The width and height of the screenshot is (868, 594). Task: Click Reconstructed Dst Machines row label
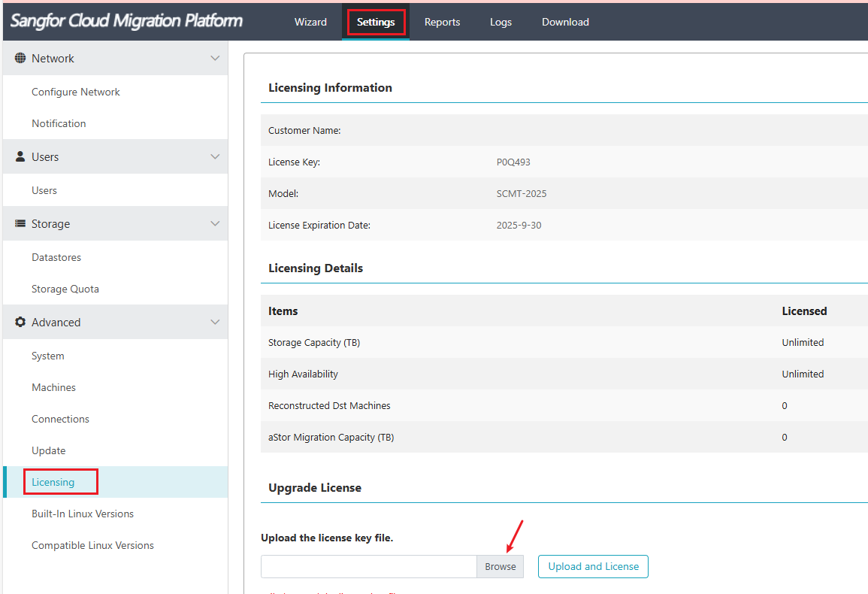329,406
